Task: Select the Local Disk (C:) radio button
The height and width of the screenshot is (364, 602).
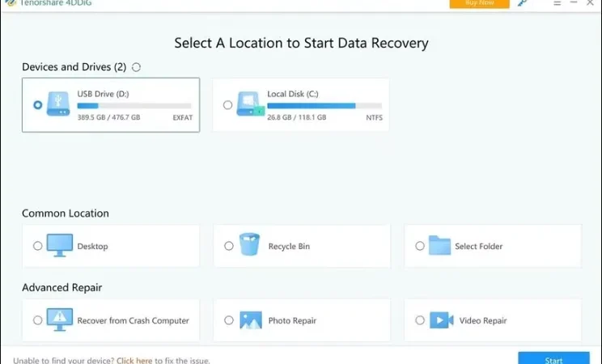Action: 227,105
